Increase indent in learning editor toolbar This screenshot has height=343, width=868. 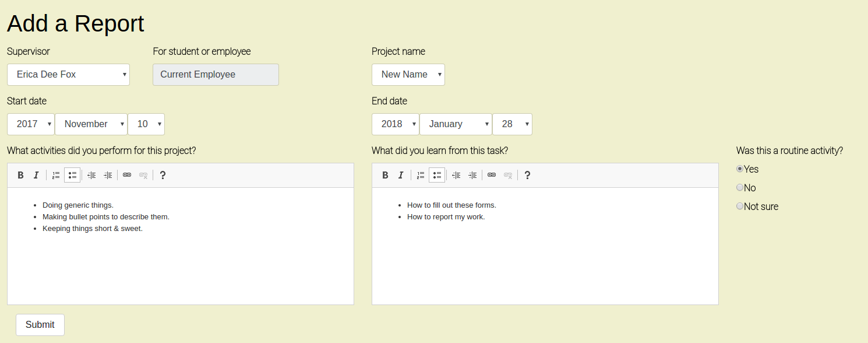tap(472, 175)
